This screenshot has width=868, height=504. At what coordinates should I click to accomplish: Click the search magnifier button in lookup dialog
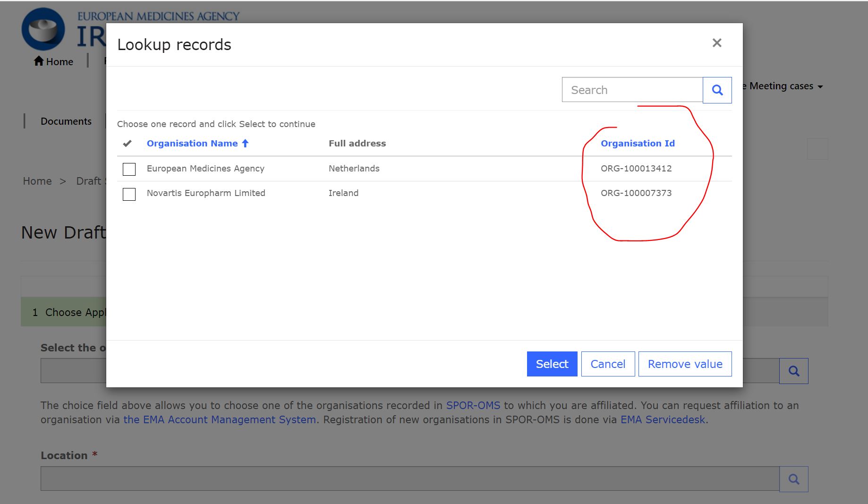(717, 90)
